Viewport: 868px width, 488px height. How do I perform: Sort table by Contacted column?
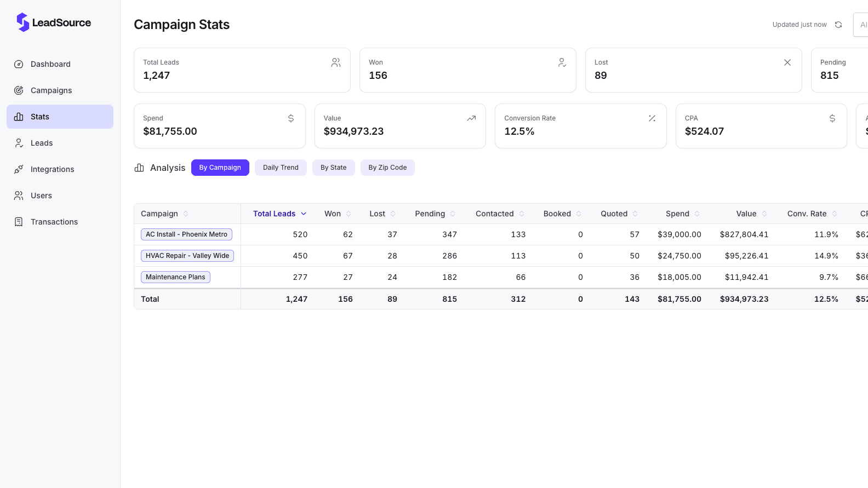coord(500,214)
